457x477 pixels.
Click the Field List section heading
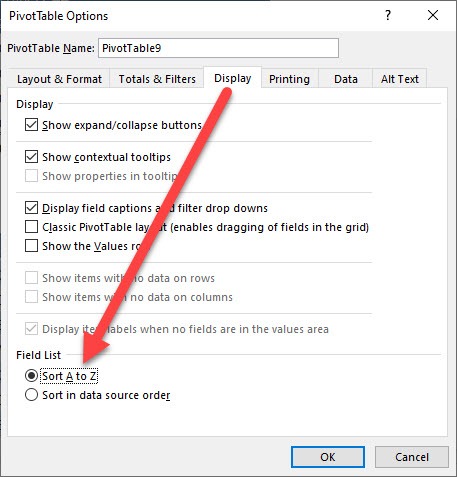[x=39, y=355]
